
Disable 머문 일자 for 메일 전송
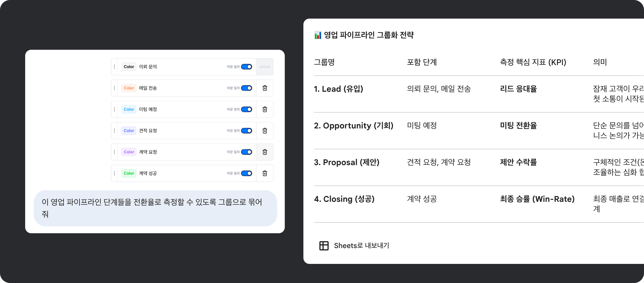pos(247,88)
